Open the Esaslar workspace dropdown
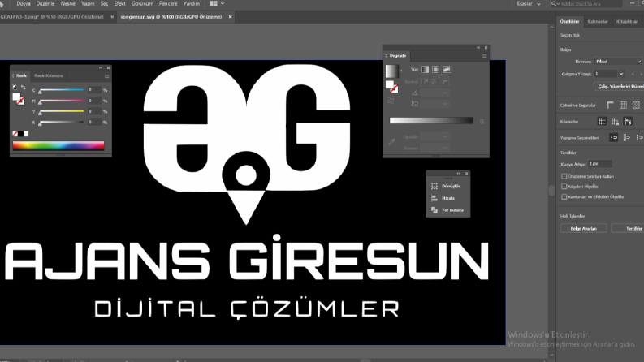 click(529, 4)
